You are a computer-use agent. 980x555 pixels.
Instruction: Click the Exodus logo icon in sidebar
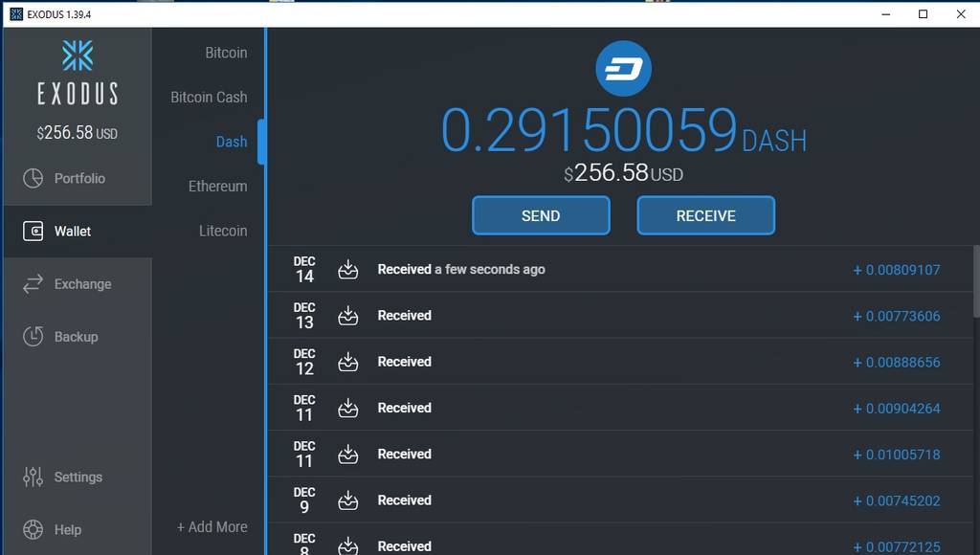78,55
